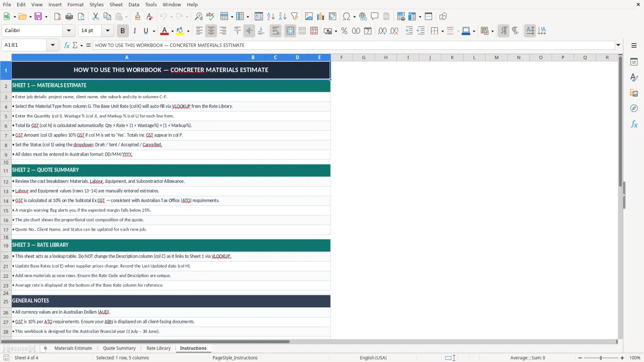644x362 pixels.
Task: Toggle Center Vertically alignment
Action: tap(249, 31)
